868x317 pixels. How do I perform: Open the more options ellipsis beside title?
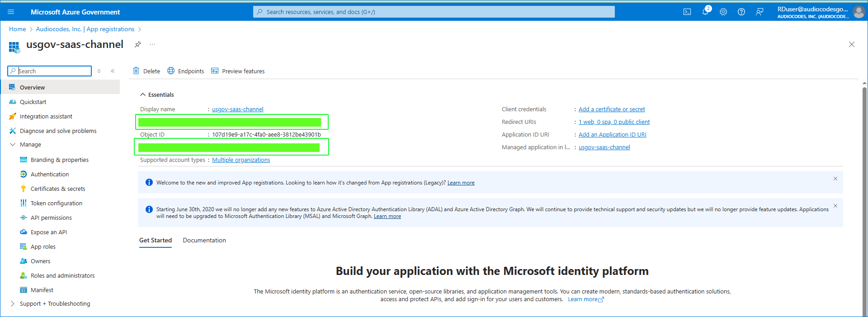(x=152, y=44)
